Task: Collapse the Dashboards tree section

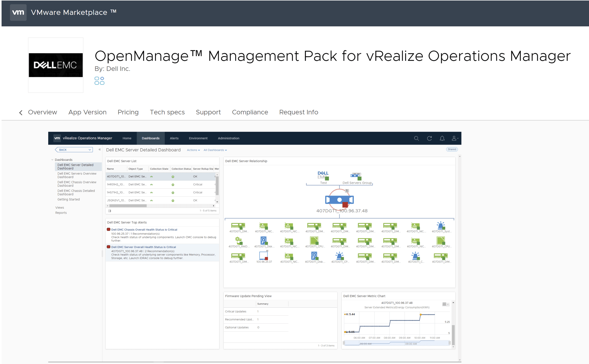Action: pyautogui.click(x=52, y=160)
